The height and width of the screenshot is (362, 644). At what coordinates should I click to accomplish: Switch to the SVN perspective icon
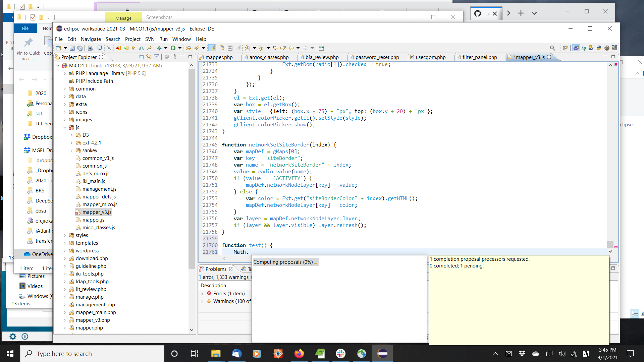591,48
